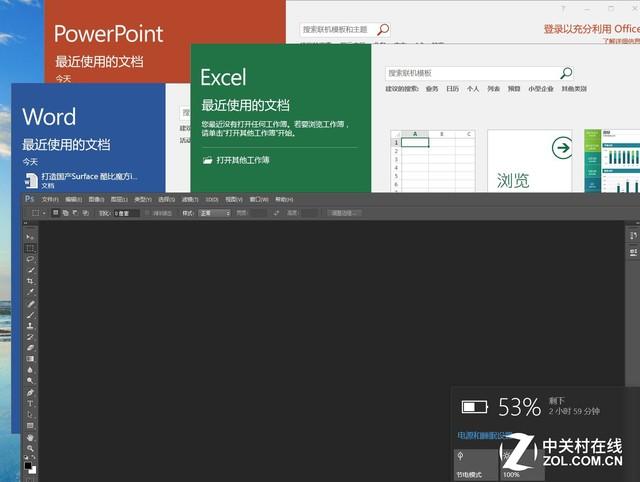
Task: Open the 图像 menu in Photoshop
Action: coord(96,200)
